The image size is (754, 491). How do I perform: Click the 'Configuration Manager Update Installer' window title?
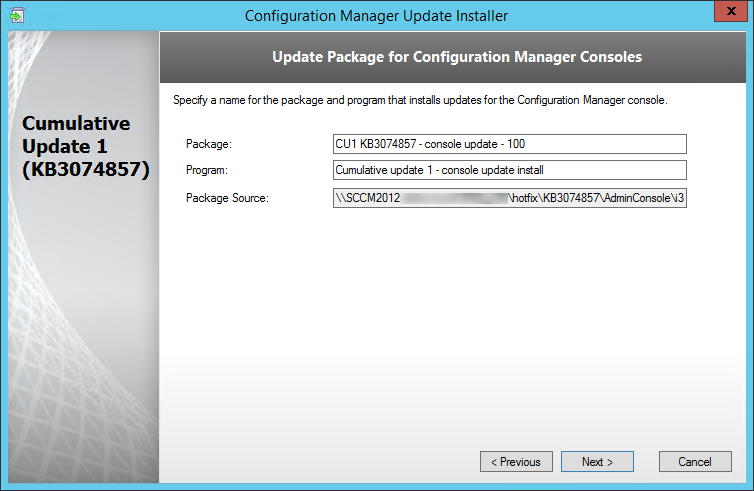(376, 15)
